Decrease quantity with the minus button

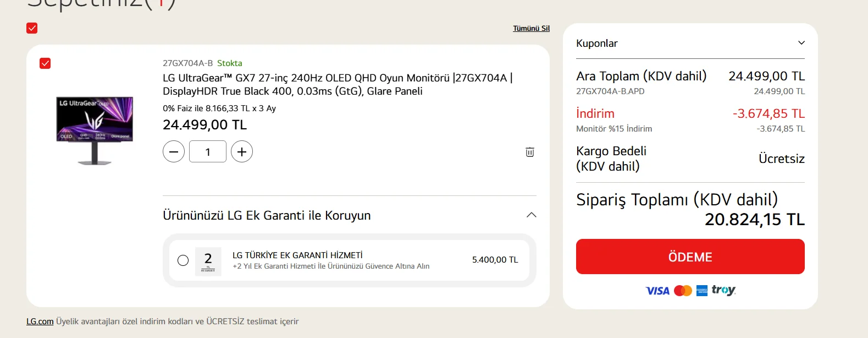[174, 151]
